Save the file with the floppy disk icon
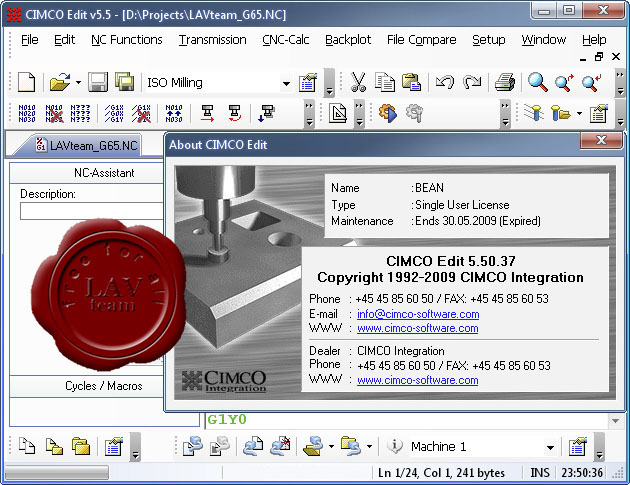The image size is (630, 485). click(98, 82)
